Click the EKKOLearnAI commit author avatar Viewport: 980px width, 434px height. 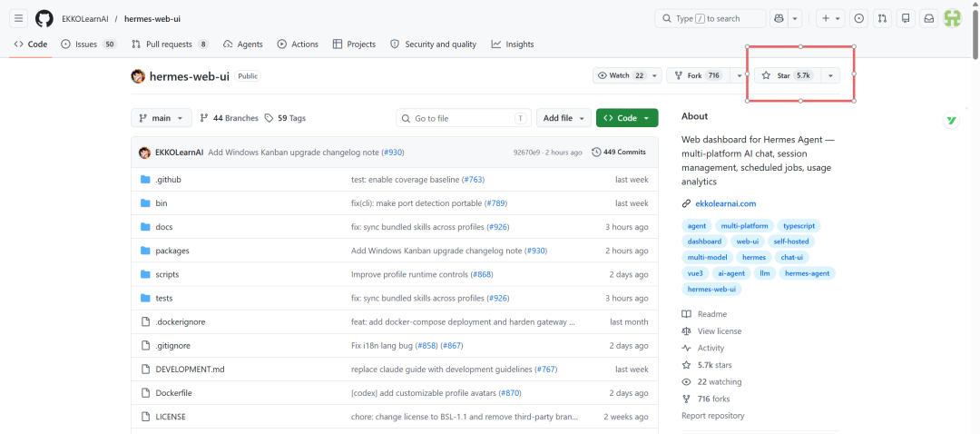(144, 153)
